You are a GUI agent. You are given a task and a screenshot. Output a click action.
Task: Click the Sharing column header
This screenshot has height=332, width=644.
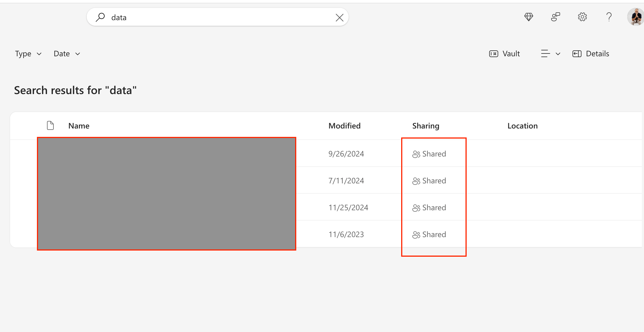(x=426, y=126)
